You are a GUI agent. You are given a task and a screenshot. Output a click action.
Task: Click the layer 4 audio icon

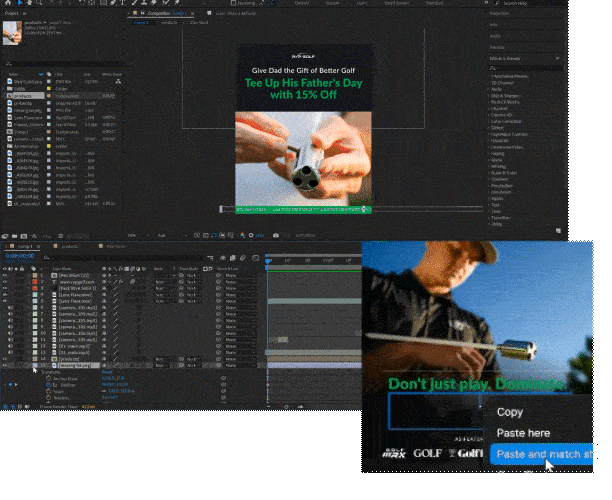pos(12,295)
